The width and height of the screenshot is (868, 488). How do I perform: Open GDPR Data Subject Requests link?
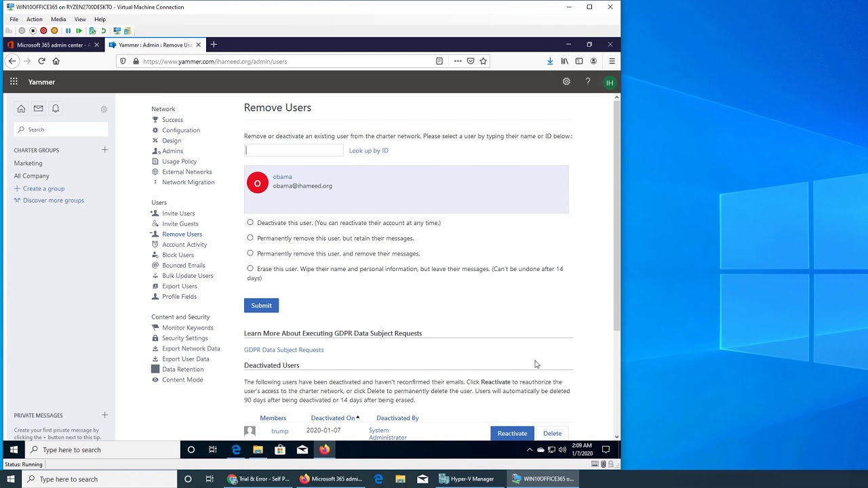[x=283, y=350]
